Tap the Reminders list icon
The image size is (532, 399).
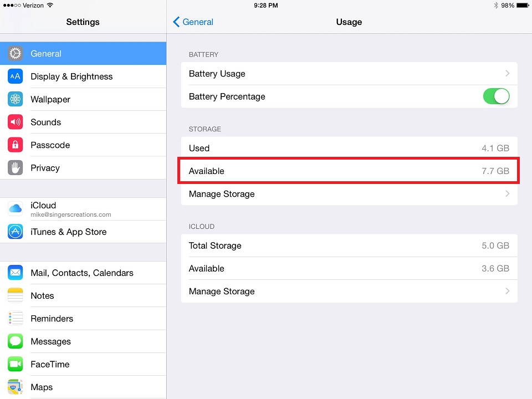click(x=16, y=318)
